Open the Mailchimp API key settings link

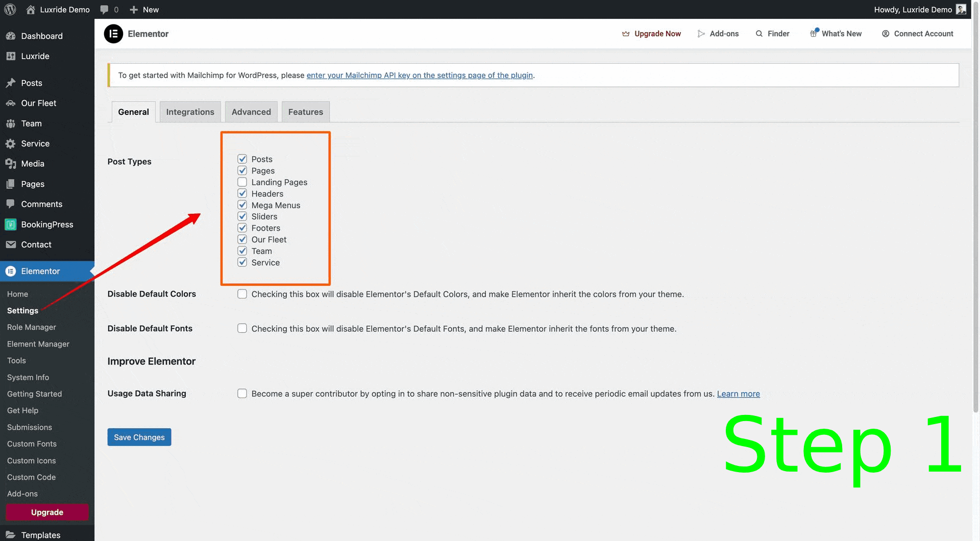[x=420, y=75]
